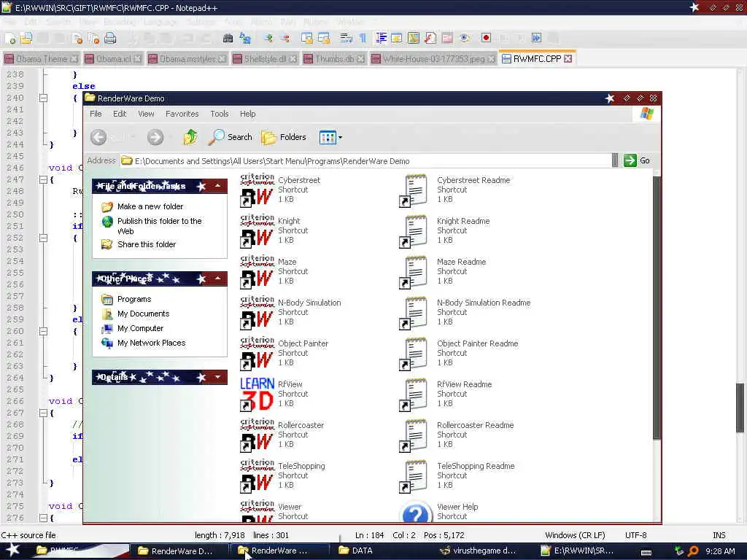Start macro recording with red record icon
Viewport: 747px width, 560px height.
point(486,38)
